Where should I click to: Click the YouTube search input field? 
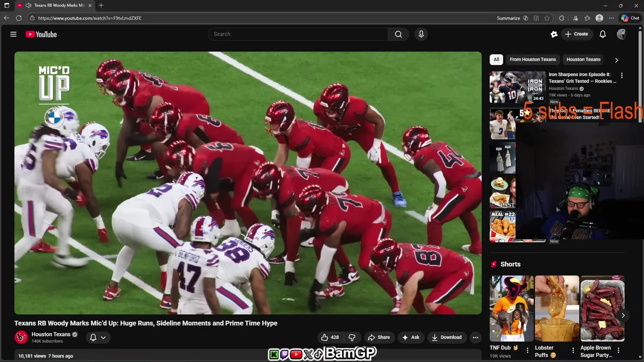click(x=298, y=34)
